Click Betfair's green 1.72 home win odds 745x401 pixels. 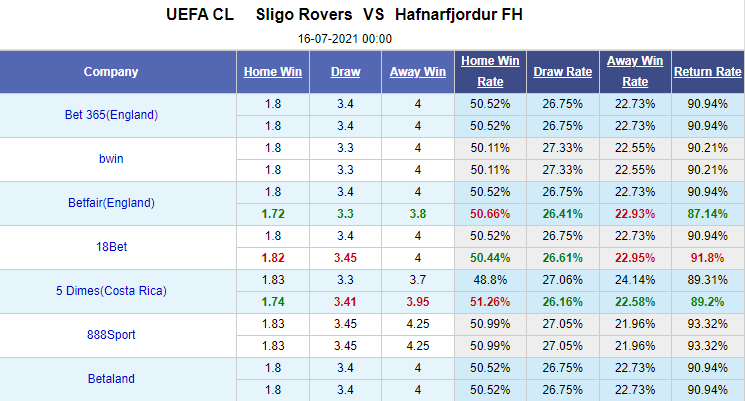273,213
